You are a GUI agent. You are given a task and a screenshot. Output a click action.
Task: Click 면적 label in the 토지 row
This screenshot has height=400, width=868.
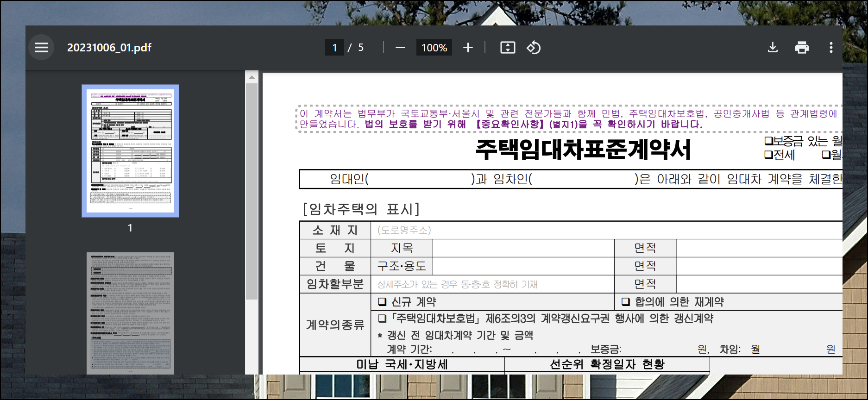(x=645, y=248)
